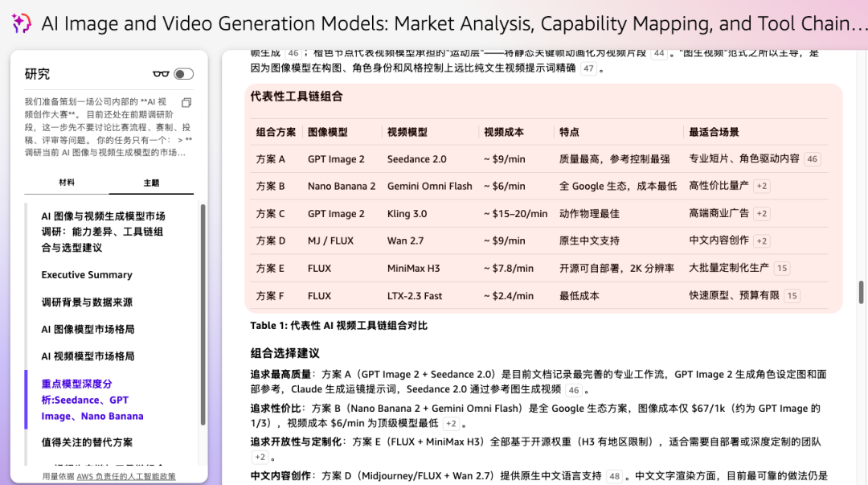Expand +2 citations in 方案 D row

coord(762,241)
